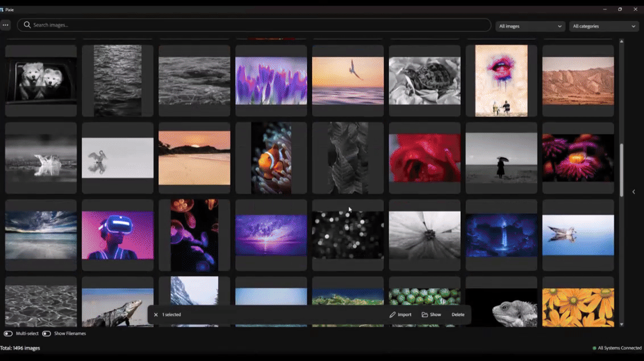Click the Show folder icon
The image size is (644, 361).
(425, 315)
